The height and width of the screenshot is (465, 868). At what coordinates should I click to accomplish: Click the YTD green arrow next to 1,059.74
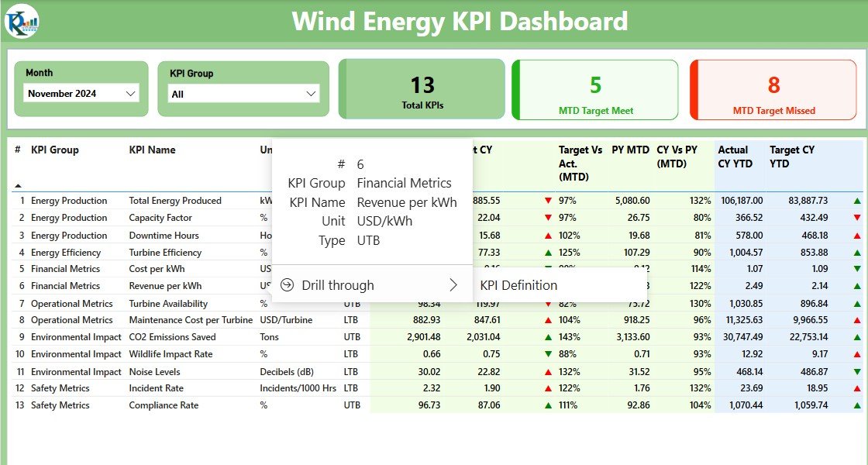(857, 405)
